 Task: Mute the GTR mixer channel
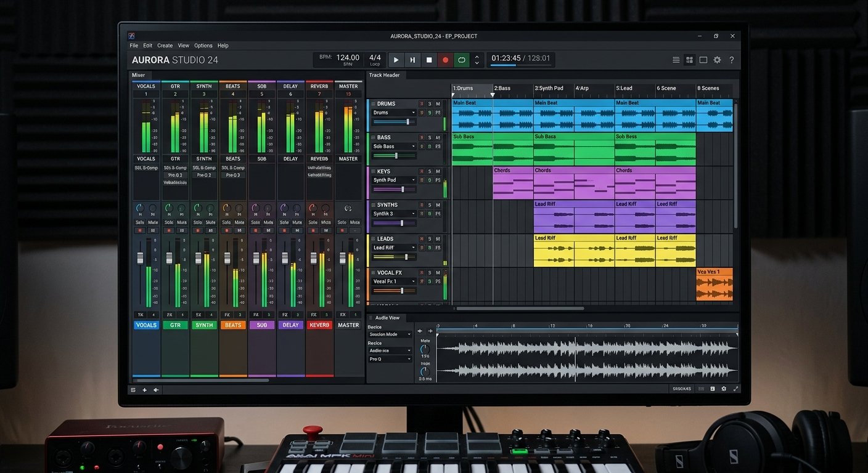[x=182, y=222]
